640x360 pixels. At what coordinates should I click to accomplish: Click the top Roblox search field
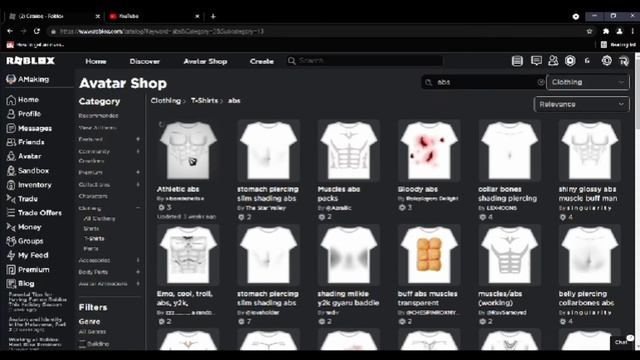pyautogui.click(x=365, y=61)
